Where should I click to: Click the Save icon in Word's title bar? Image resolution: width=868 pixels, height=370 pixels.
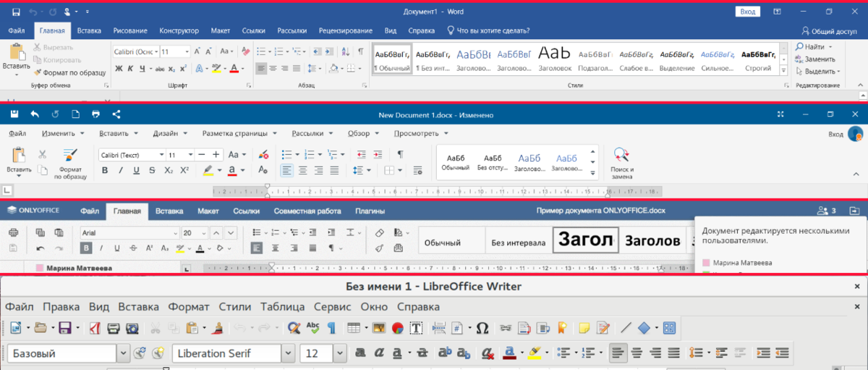(14, 12)
